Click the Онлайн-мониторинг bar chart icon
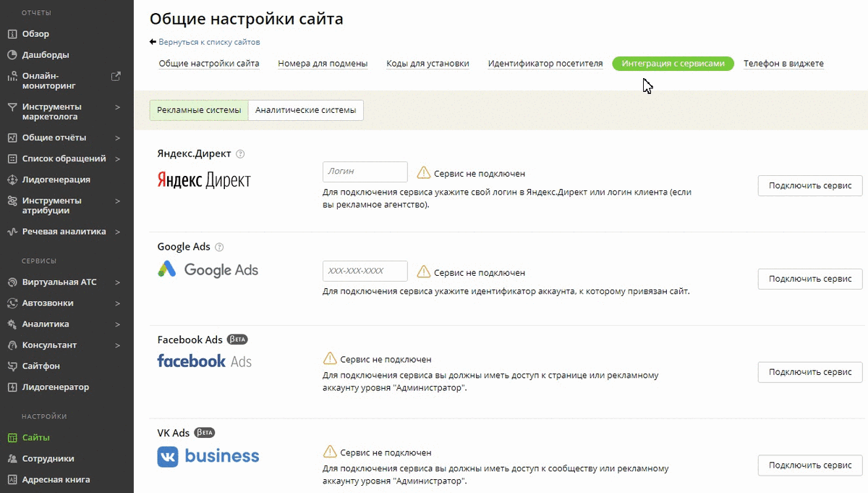The width and height of the screenshot is (868, 493). point(12,76)
